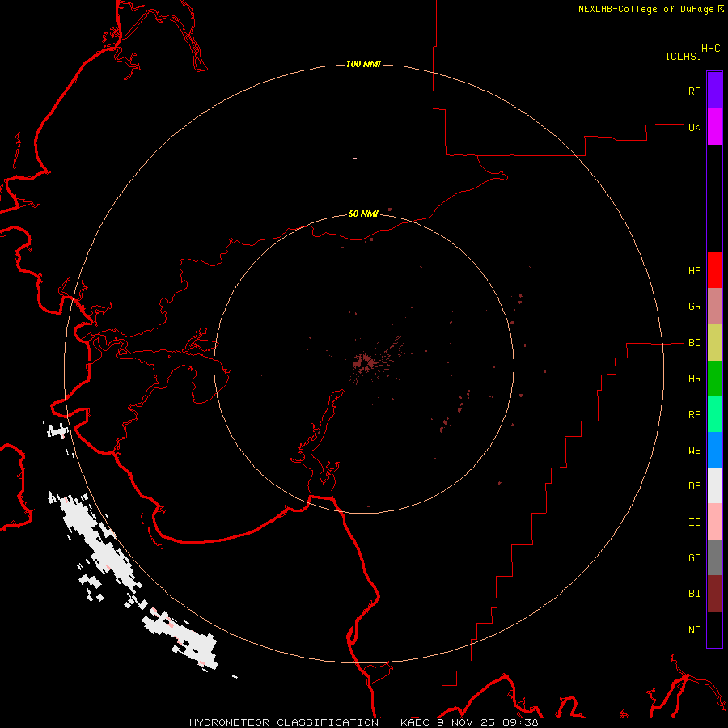The height and width of the screenshot is (728, 728).
Task: Click the GR legend label
Action: pyautogui.click(x=695, y=307)
